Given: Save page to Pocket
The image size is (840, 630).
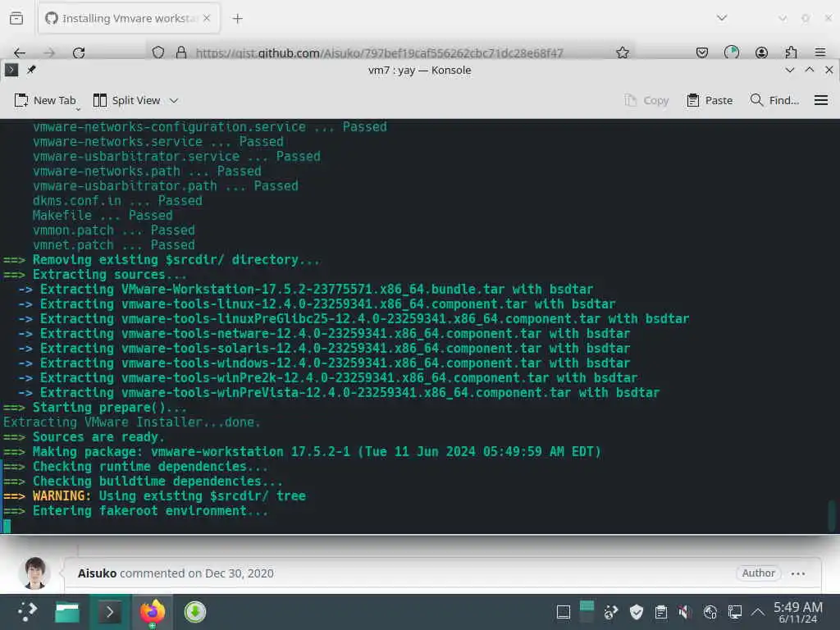Looking at the screenshot, I should (x=702, y=52).
